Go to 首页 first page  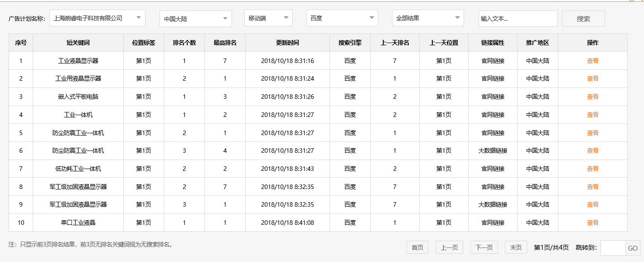(416, 247)
